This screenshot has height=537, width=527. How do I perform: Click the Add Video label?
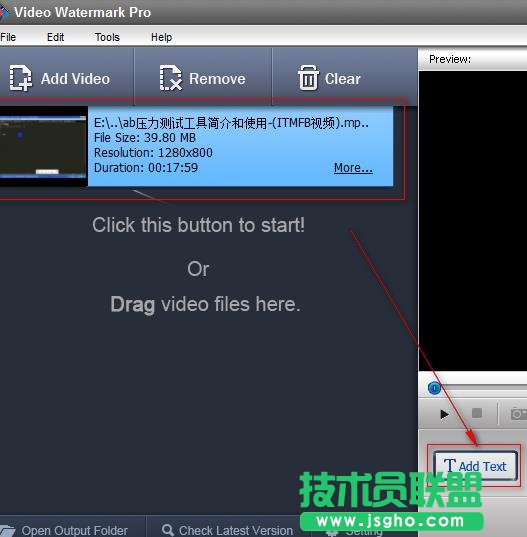[x=75, y=79]
